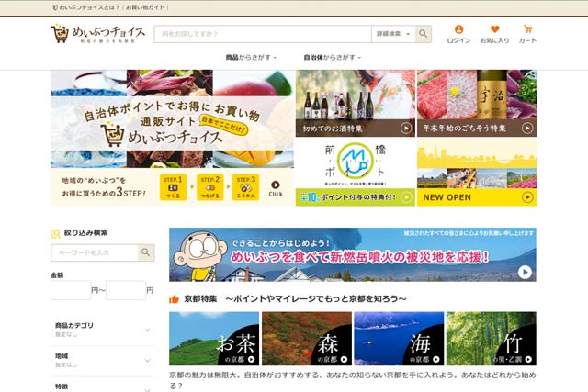Click the play arrow on 海の京都
Screen dimensions: 588x392
click(x=436, y=359)
